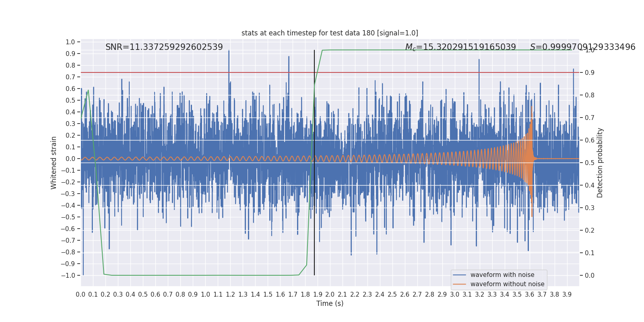
Task: Click the 0.5 tick on detection probability axis
Action: click(590, 163)
